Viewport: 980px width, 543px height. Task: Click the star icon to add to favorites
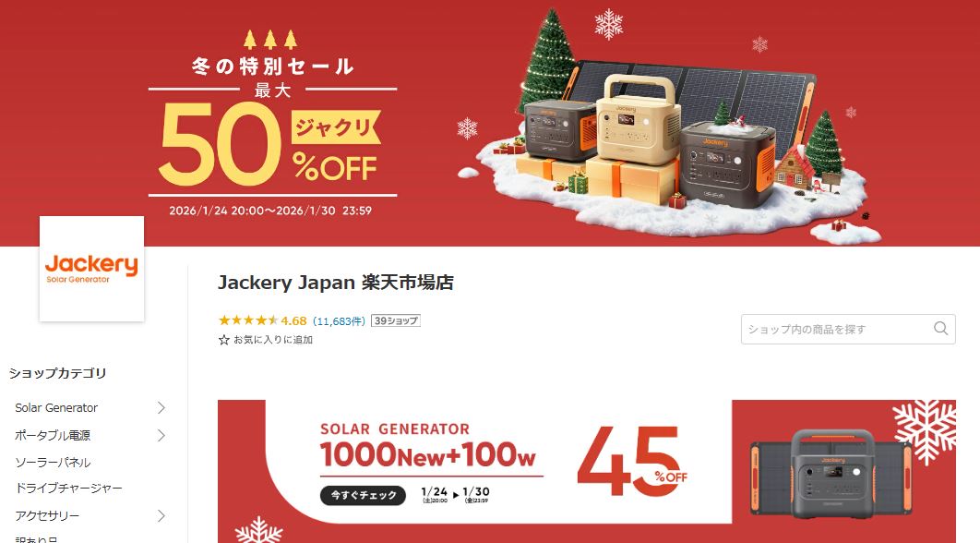pyautogui.click(x=223, y=341)
